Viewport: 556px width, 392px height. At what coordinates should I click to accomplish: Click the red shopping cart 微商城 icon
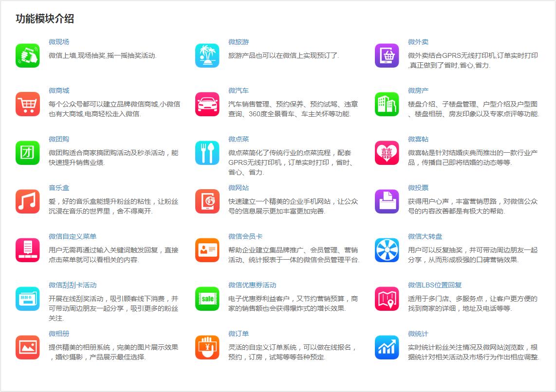[x=28, y=104]
